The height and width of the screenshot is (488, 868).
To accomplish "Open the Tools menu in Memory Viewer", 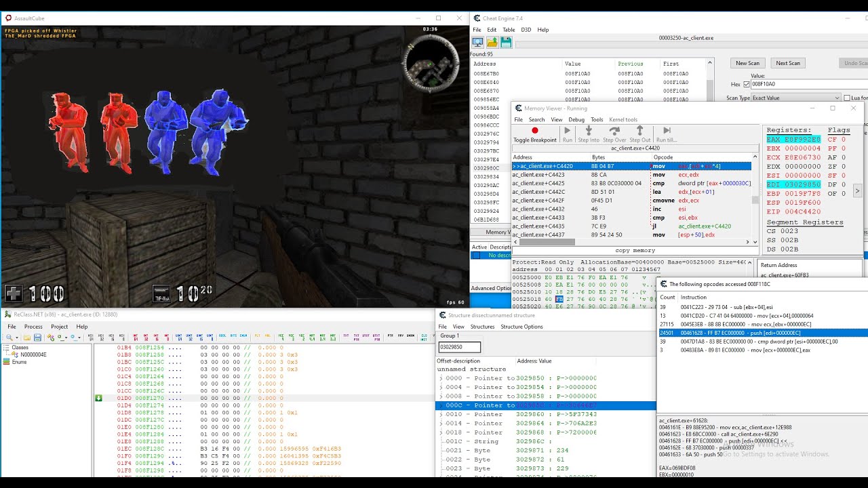I will [597, 120].
